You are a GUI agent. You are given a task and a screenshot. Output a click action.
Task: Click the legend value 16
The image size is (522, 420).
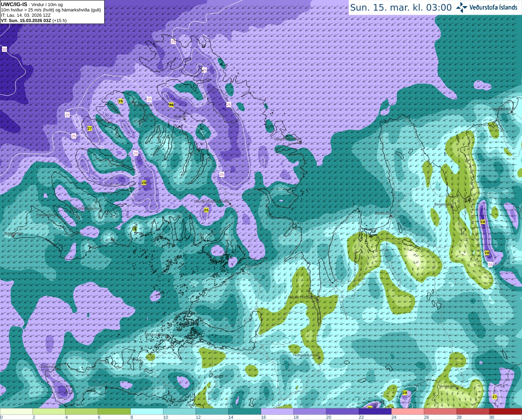263,417
